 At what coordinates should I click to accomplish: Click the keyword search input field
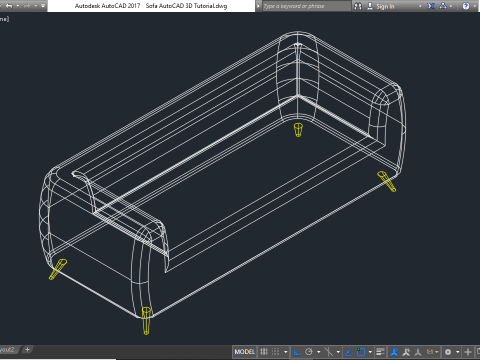point(306,6)
